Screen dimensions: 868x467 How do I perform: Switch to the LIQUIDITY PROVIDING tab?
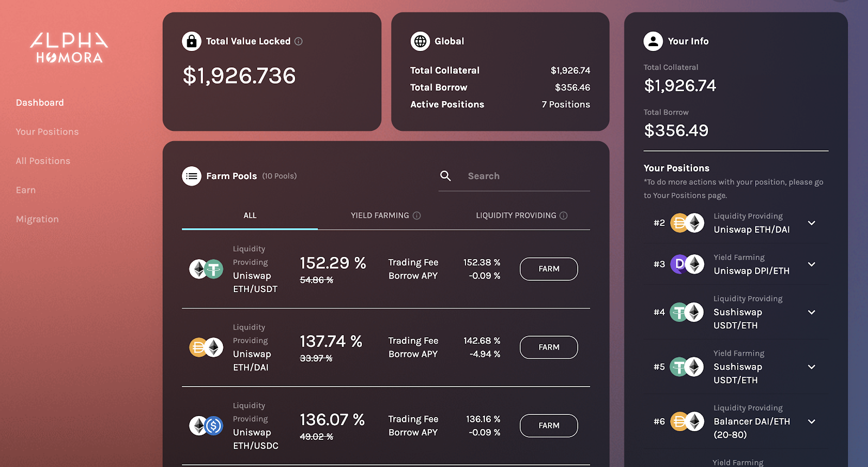tap(522, 216)
